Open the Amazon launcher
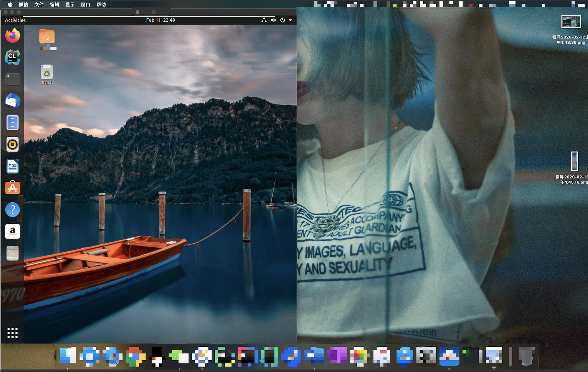This screenshot has height=372, width=588. (12, 231)
